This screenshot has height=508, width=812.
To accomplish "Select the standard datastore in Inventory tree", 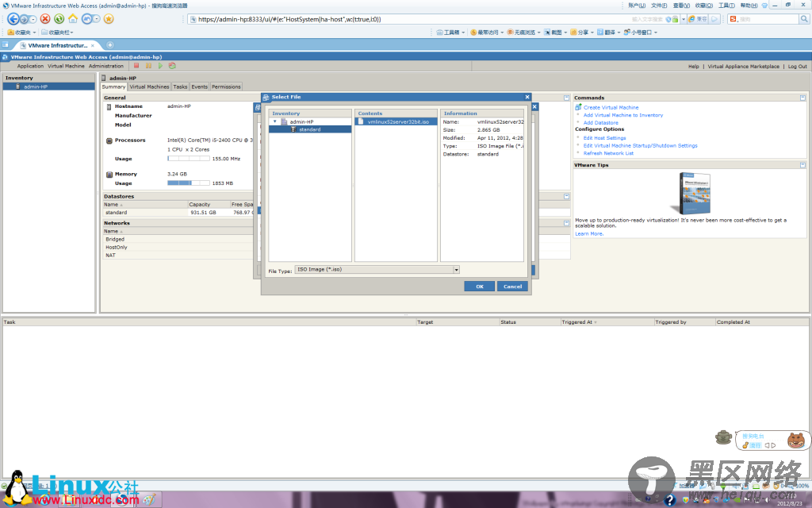I will pos(309,129).
